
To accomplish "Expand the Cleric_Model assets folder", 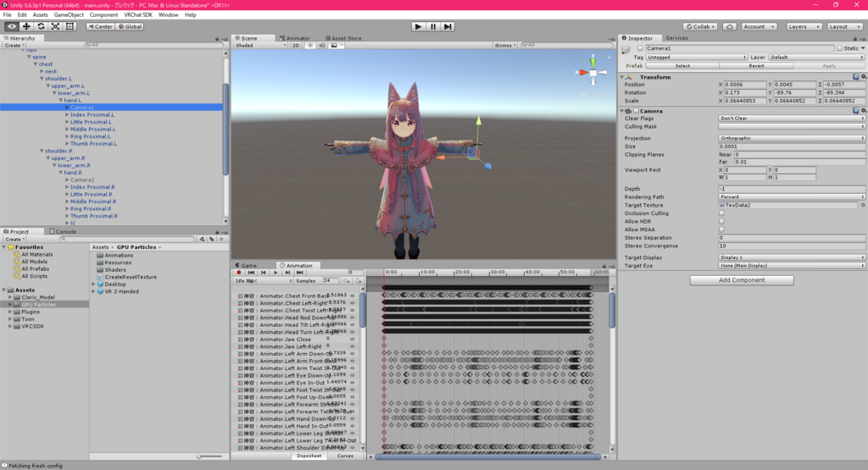I will click(x=10, y=297).
